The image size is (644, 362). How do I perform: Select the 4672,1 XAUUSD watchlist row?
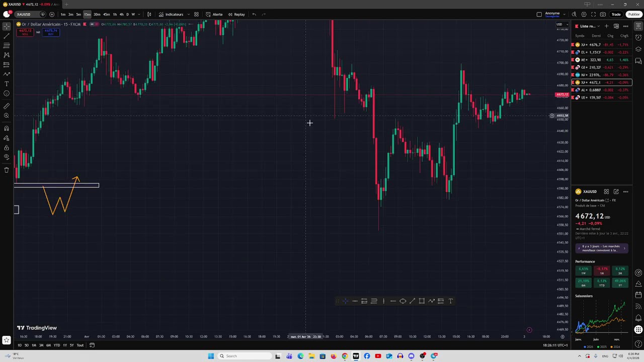click(601, 82)
